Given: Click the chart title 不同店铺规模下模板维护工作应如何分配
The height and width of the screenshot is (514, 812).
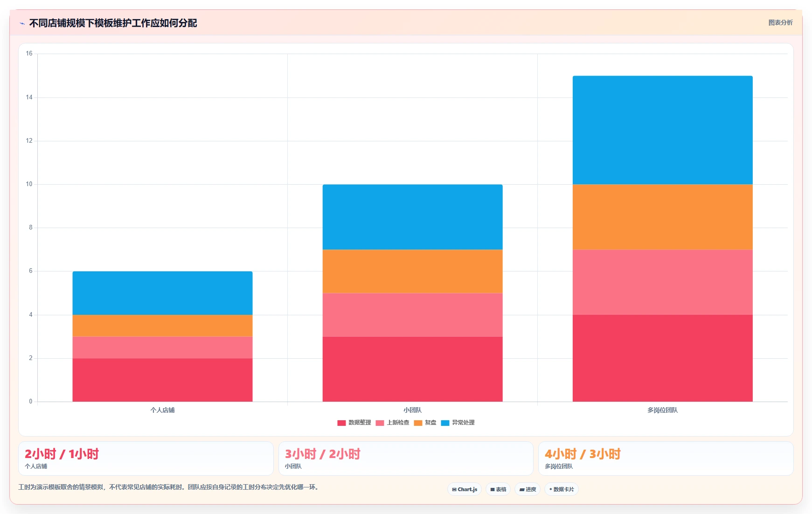Looking at the screenshot, I should [x=113, y=23].
